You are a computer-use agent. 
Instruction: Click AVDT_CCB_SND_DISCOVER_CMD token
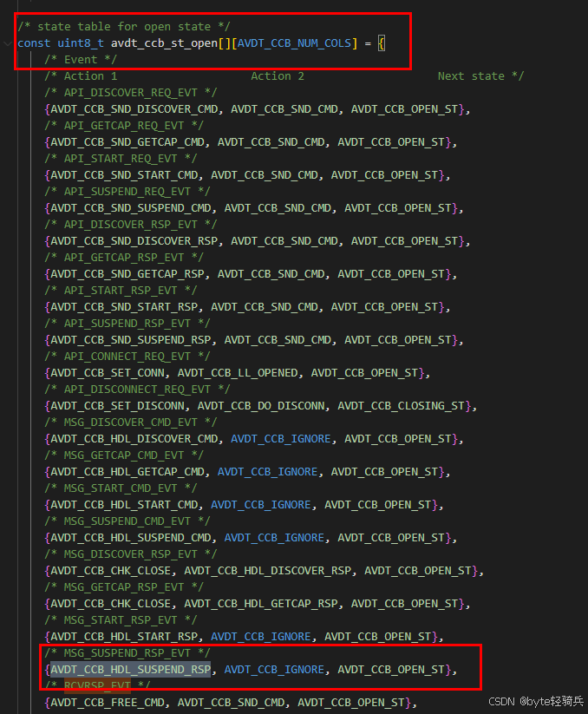coord(134,109)
